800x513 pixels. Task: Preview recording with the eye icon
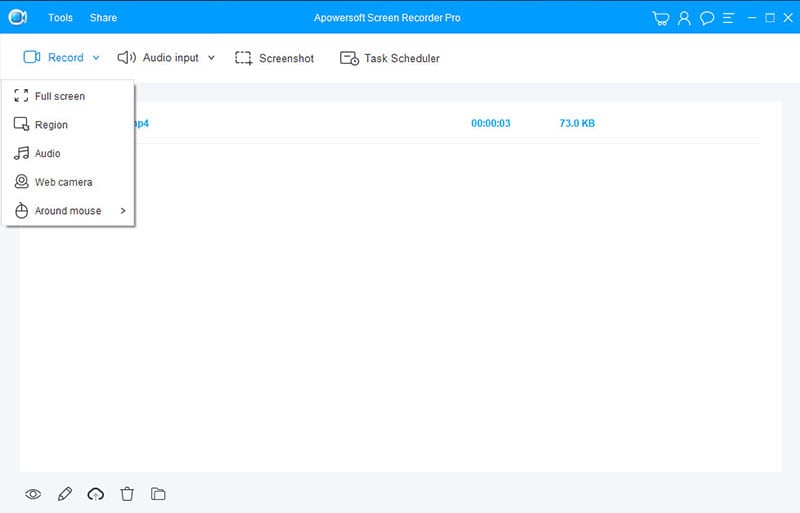(33, 494)
